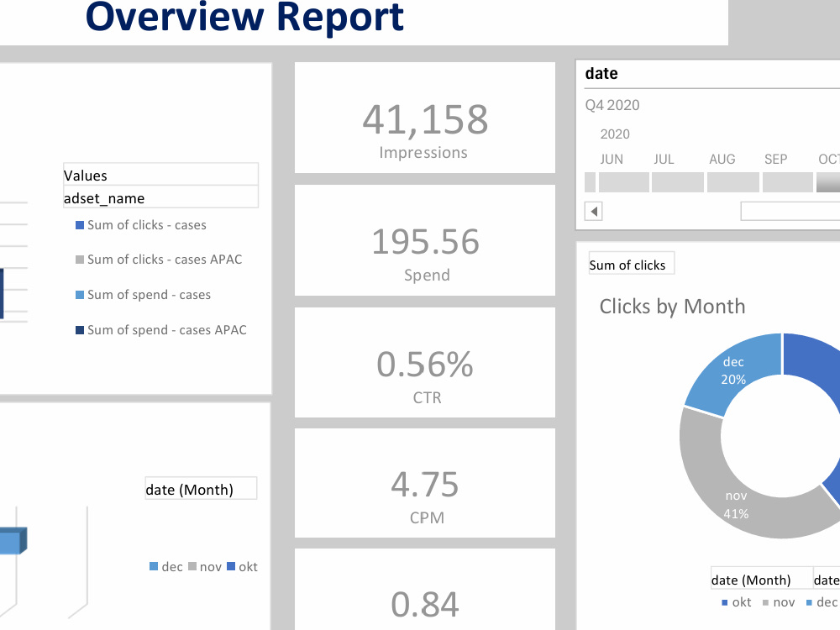The height and width of the screenshot is (630, 840).
Task: Click the 4.75 CPM card
Action: 425,483
